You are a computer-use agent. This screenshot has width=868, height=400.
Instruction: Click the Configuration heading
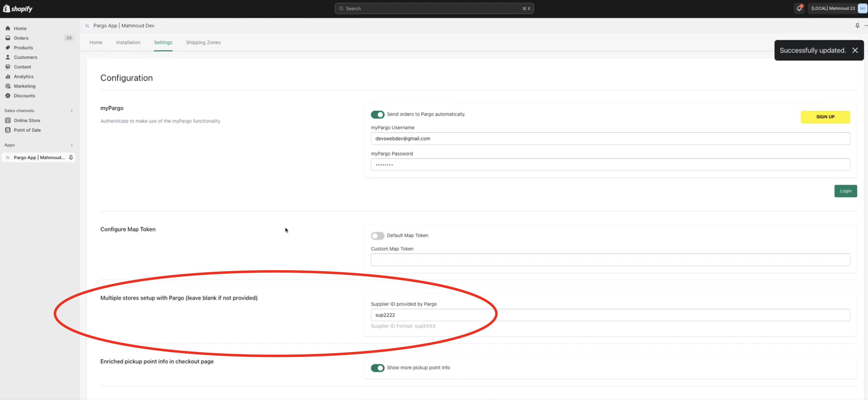click(126, 78)
